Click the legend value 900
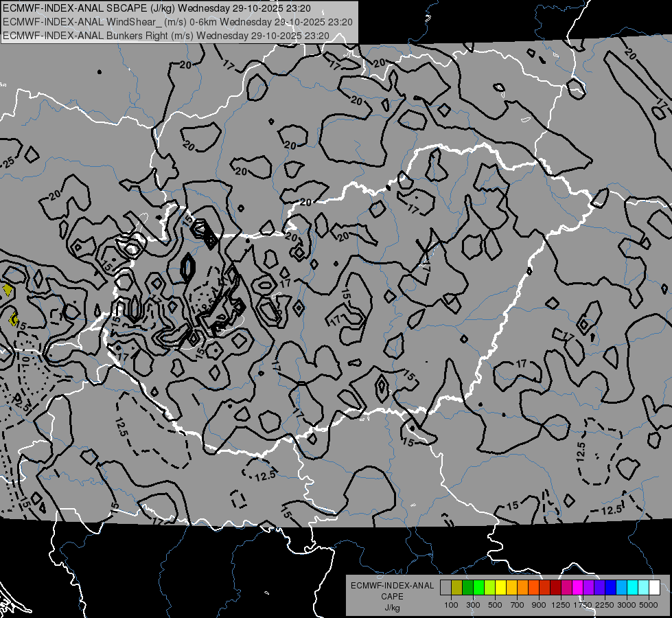The image size is (672, 618). [539, 605]
